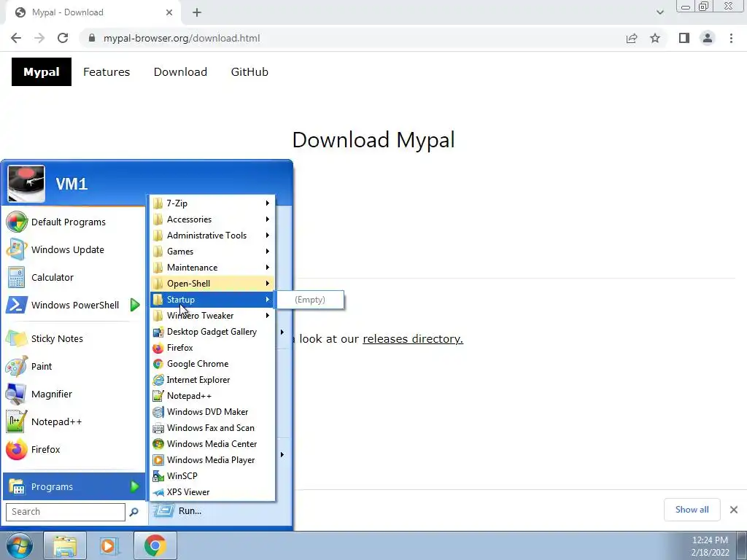Viewport: 747px width, 560px height.
Task: Switch to Chrome from the taskbar
Action: tap(155, 545)
